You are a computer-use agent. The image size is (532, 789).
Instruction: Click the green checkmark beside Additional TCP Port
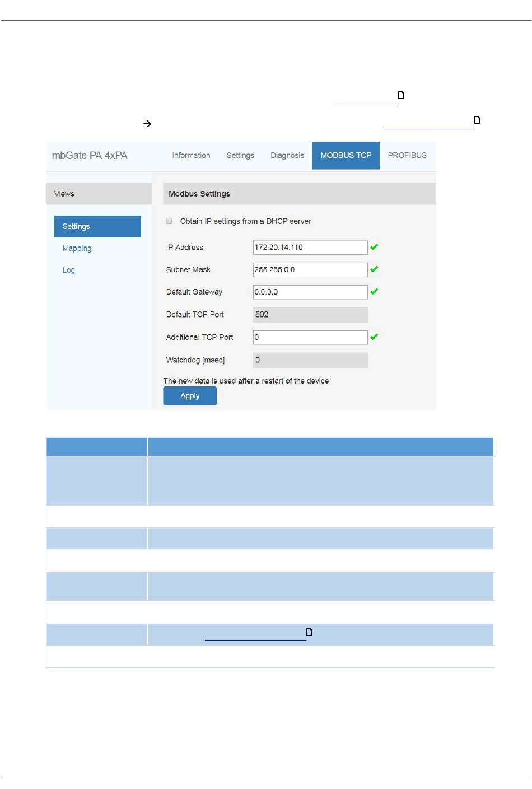coord(374,337)
